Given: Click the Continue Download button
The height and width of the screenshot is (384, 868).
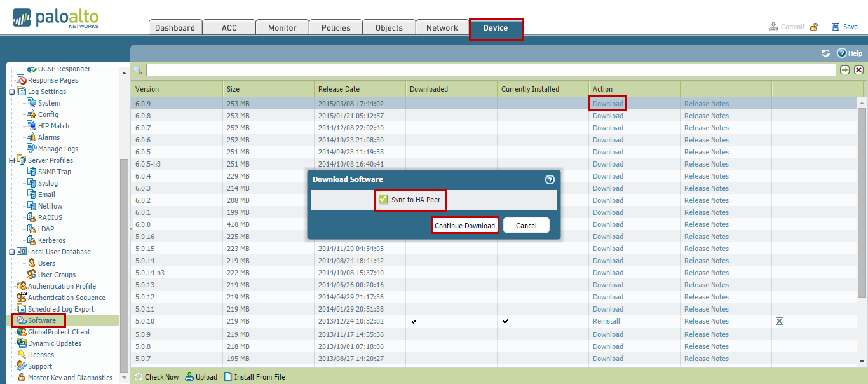Looking at the screenshot, I should (x=465, y=225).
